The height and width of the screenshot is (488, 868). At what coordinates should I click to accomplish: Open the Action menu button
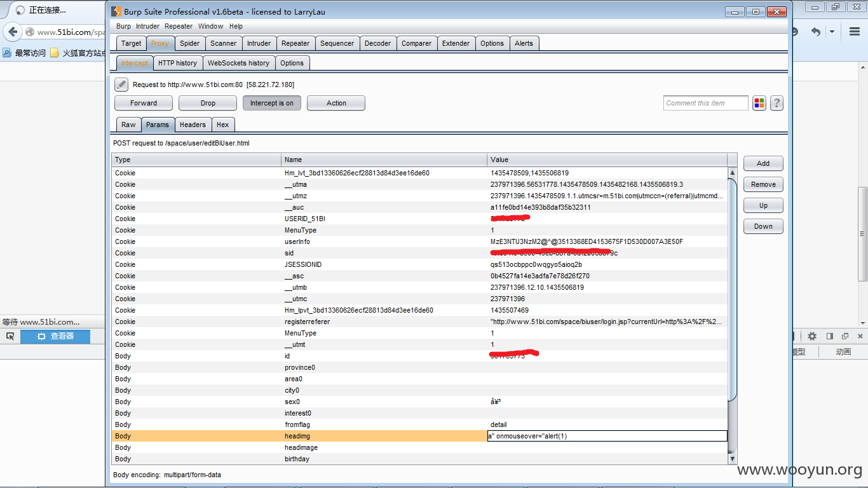336,103
